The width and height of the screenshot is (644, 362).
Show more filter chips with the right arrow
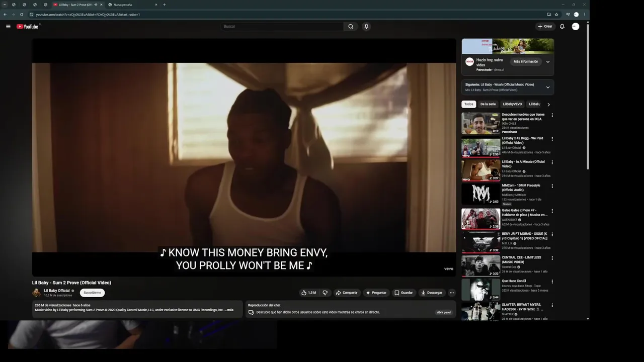click(x=548, y=105)
